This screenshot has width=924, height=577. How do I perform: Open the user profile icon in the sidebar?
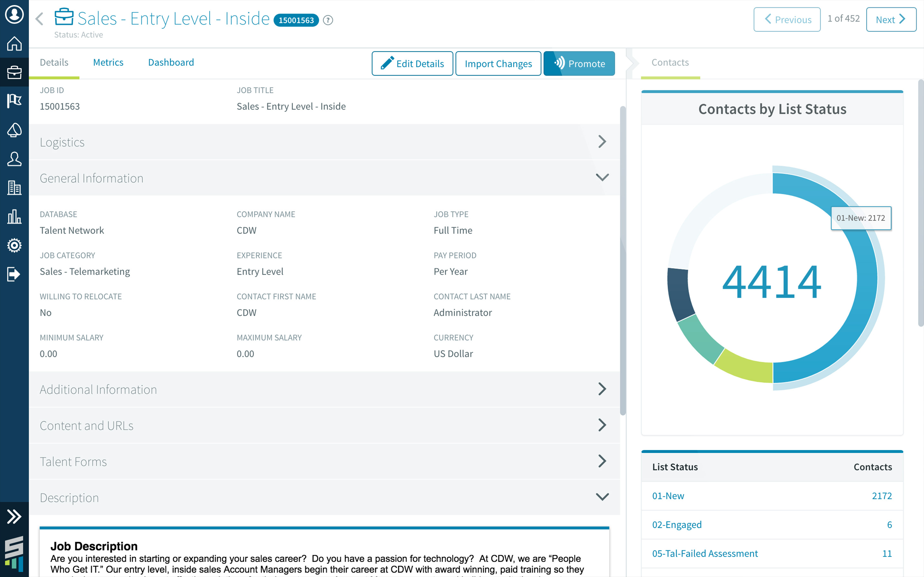pos(14,14)
